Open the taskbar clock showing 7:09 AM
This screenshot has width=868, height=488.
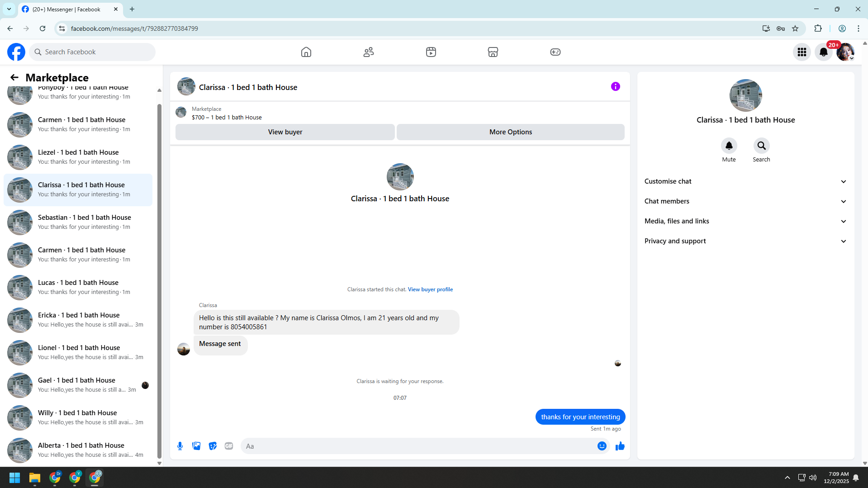(836, 478)
